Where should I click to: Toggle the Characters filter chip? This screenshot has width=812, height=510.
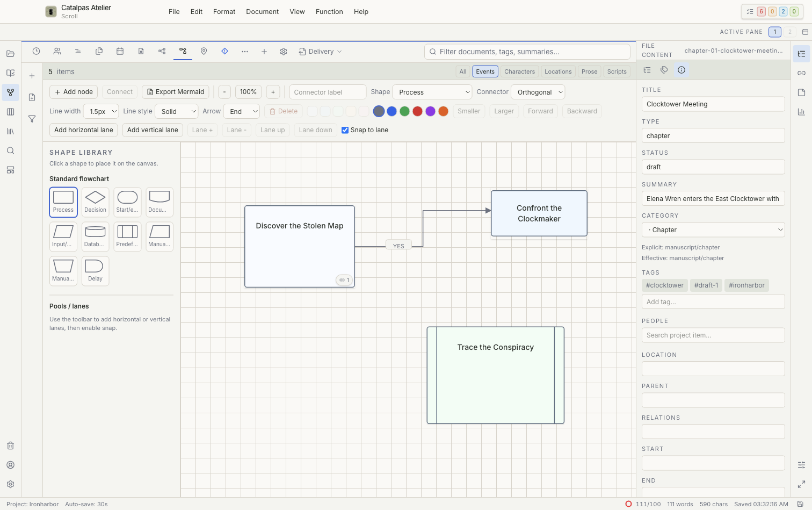pos(519,71)
